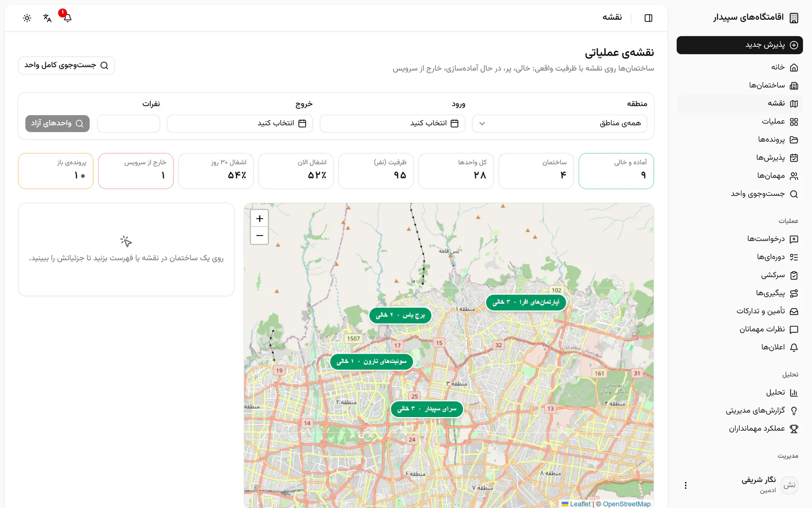Open the خروج date picker
The height and width of the screenshot is (508, 812).
(240, 123)
